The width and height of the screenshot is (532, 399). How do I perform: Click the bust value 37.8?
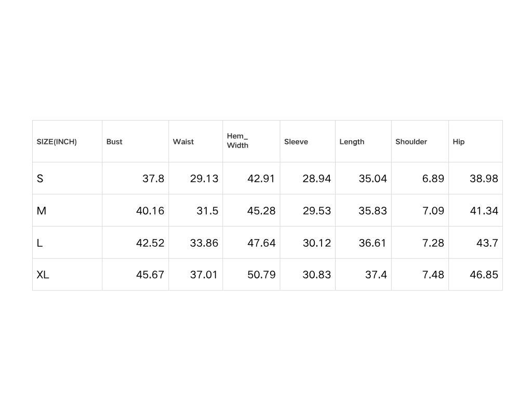[x=153, y=179]
